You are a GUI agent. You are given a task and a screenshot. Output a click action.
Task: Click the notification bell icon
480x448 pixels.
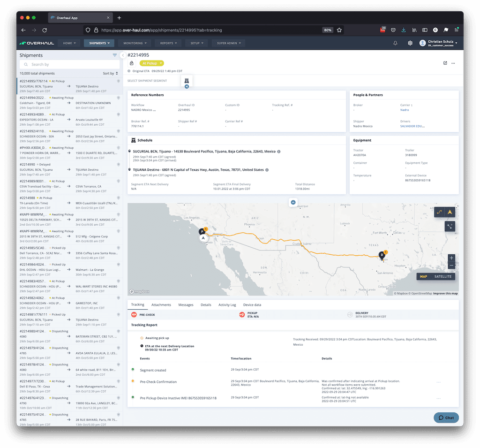[395, 43]
